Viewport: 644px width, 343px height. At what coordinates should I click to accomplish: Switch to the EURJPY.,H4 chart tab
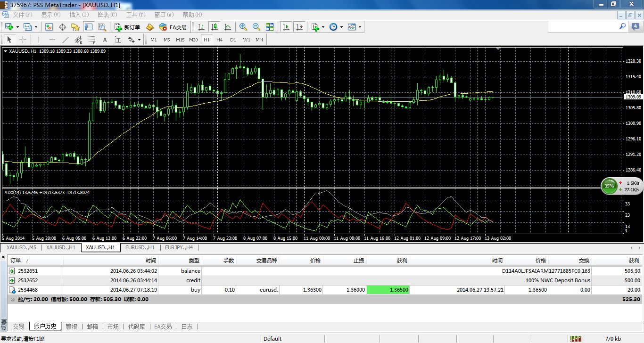click(x=179, y=247)
